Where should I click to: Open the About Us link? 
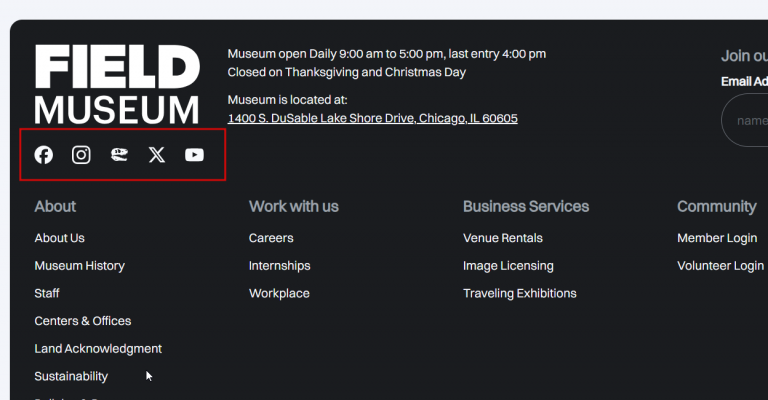coord(59,238)
